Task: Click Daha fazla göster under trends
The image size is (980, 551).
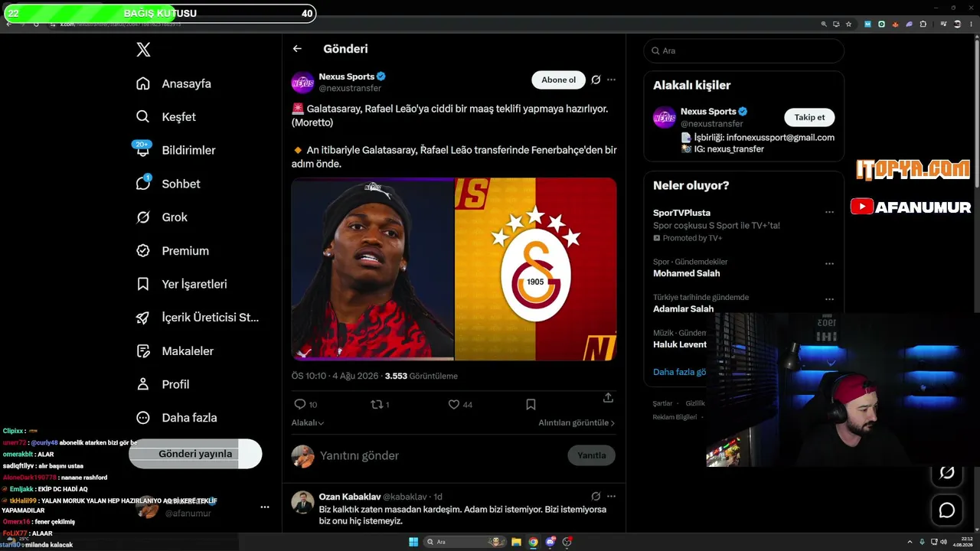Action: tap(680, 372)
